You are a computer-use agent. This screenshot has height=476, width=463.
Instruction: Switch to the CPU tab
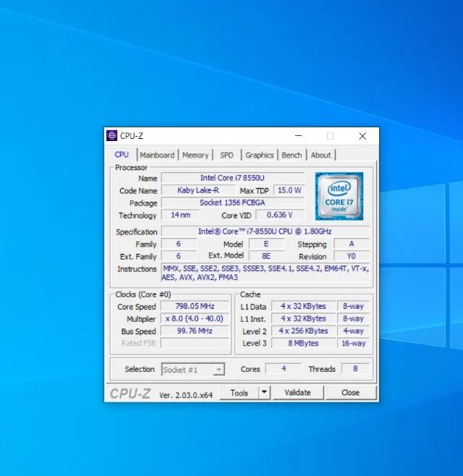click(122, 155)
